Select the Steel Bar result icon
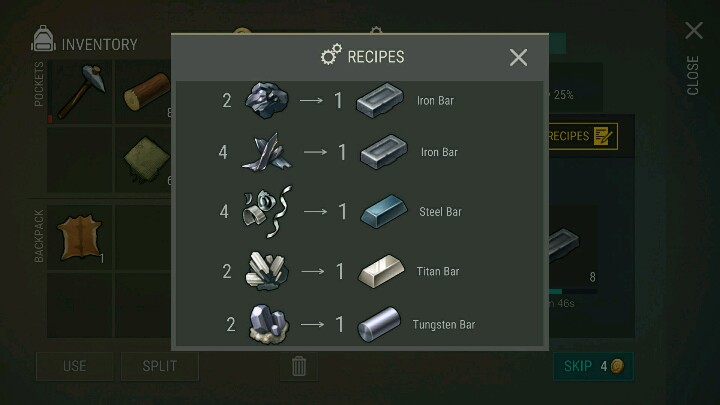 [x=384, y=211]
